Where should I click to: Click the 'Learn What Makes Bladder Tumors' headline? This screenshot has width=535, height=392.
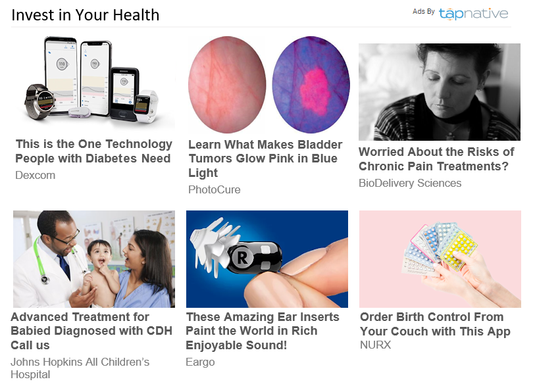[x=265, y=159]
